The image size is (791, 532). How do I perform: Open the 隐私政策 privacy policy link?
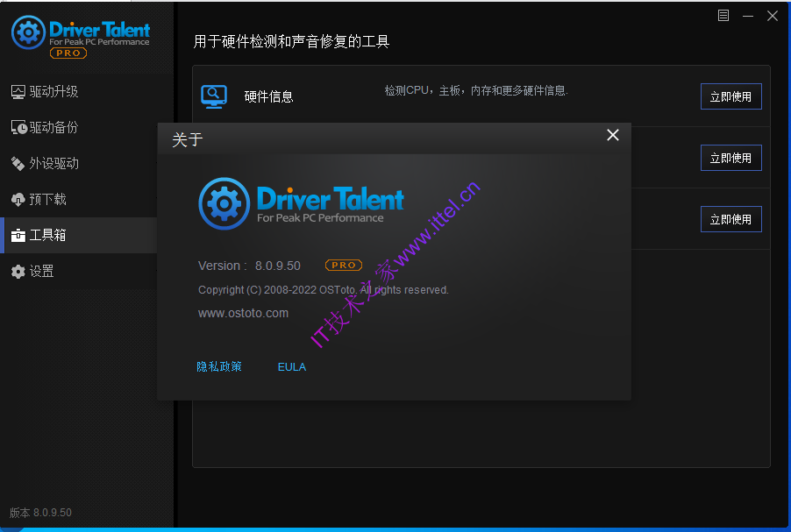219,366
